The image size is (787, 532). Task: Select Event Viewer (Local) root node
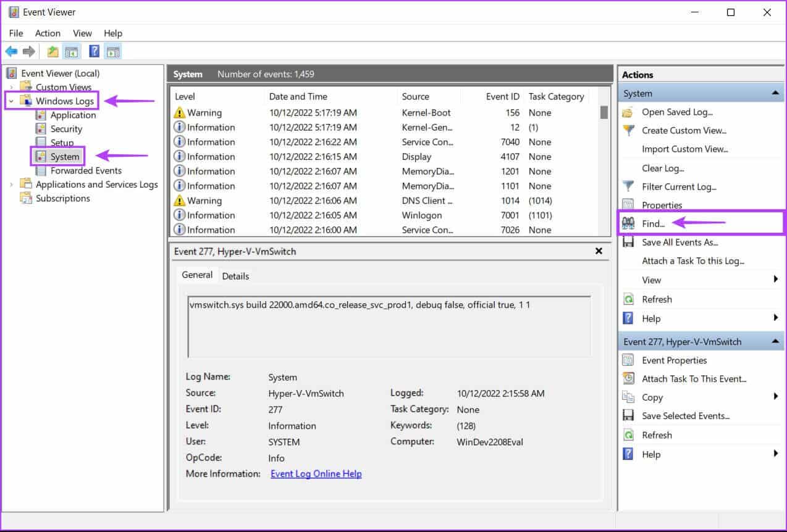(x=60, y=73)
